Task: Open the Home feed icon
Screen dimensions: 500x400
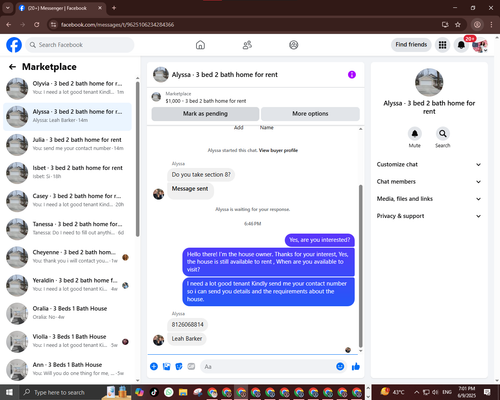Action: tap(200, 45)
